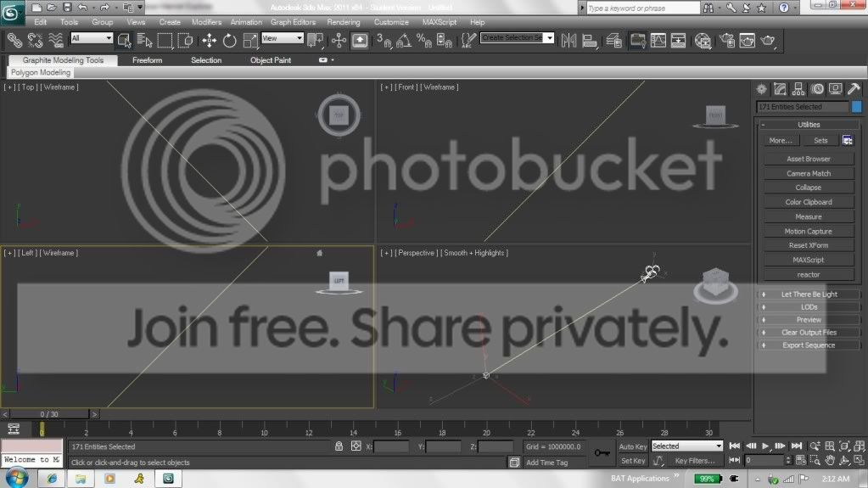Click the Maximize Viewport Toggle icon
Screen dimensions: 868x488
click(x=859, y=460)
